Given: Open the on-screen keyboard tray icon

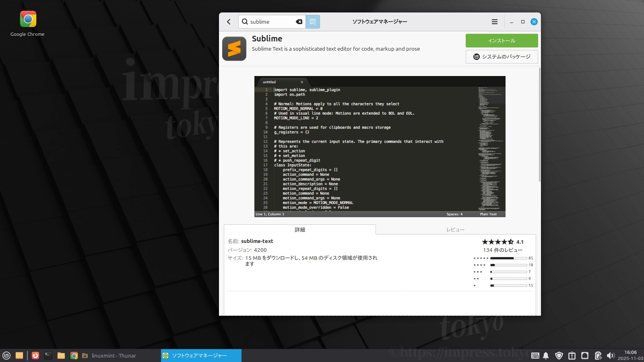Looking at the screenshot, I should tap(535, 356).
